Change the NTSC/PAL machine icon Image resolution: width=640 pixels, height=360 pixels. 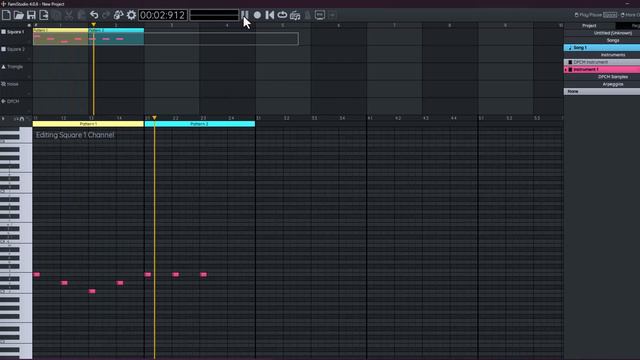[320, 15]
